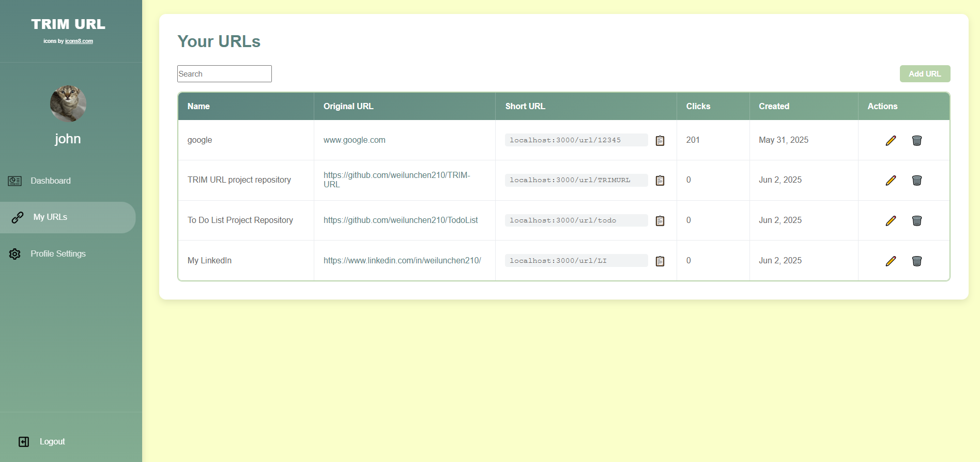
Task: Click john's cat profile avatar
Action: 68,103
